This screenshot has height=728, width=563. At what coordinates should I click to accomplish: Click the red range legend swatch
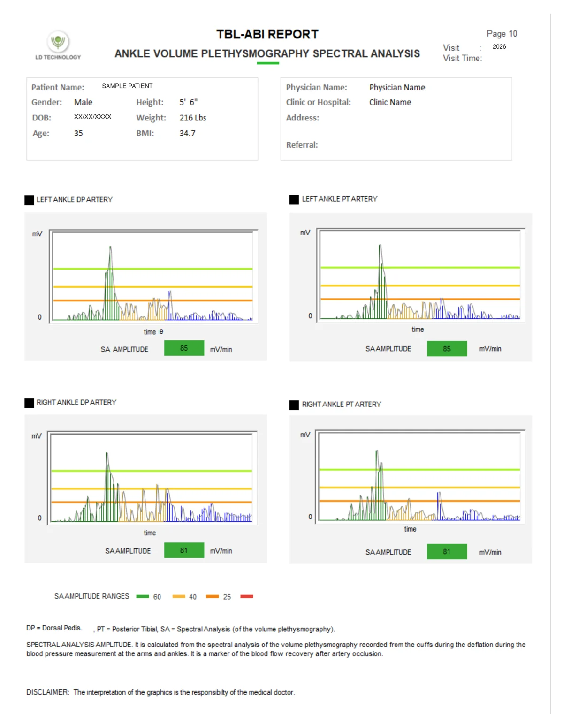pyautogui.click(x=247, y=596)
